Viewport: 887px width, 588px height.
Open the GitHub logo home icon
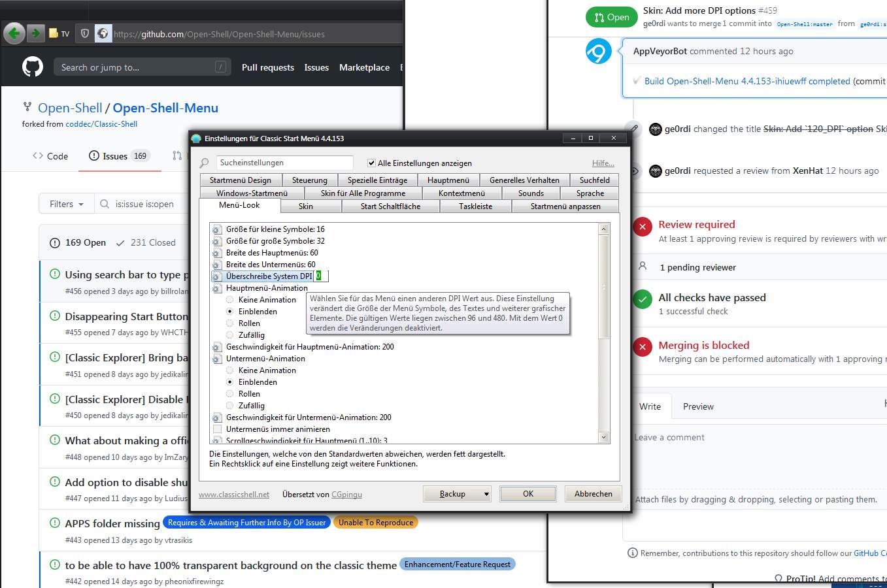[33, 67]
